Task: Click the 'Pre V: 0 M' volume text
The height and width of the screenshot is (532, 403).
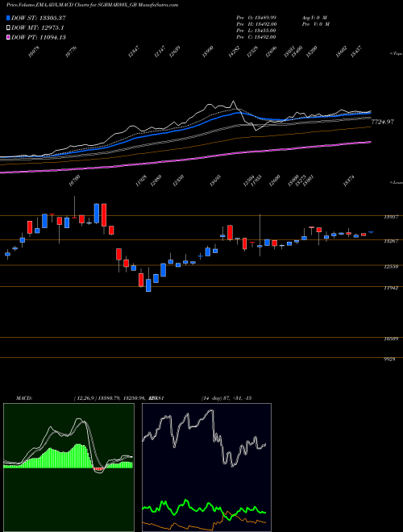Action: [x=316, y=24]
